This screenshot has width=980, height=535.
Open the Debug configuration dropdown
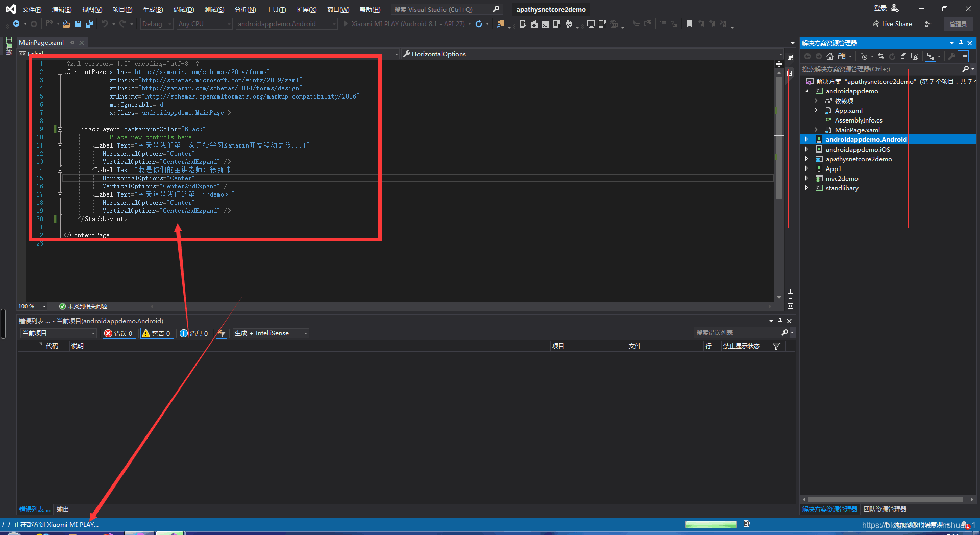[x=157, y=24]
